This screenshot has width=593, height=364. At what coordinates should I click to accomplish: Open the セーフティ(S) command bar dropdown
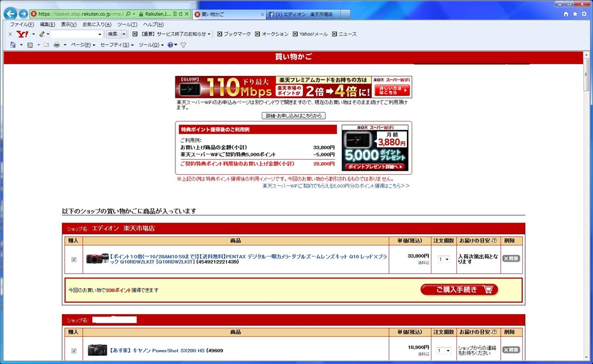pyautogui.click(x=117, y=45)
